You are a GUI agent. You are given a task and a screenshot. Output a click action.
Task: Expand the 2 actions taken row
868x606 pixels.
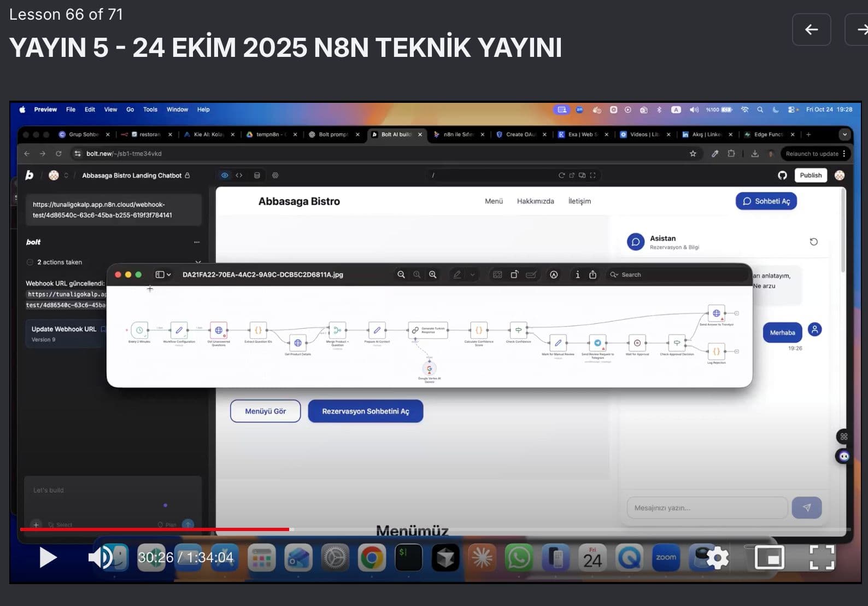tap(114, 263)
